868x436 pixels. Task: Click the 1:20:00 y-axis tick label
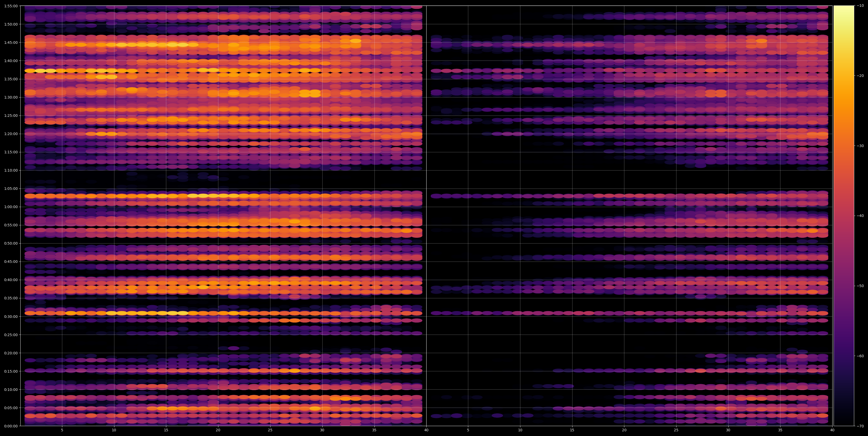pos(11,134)
